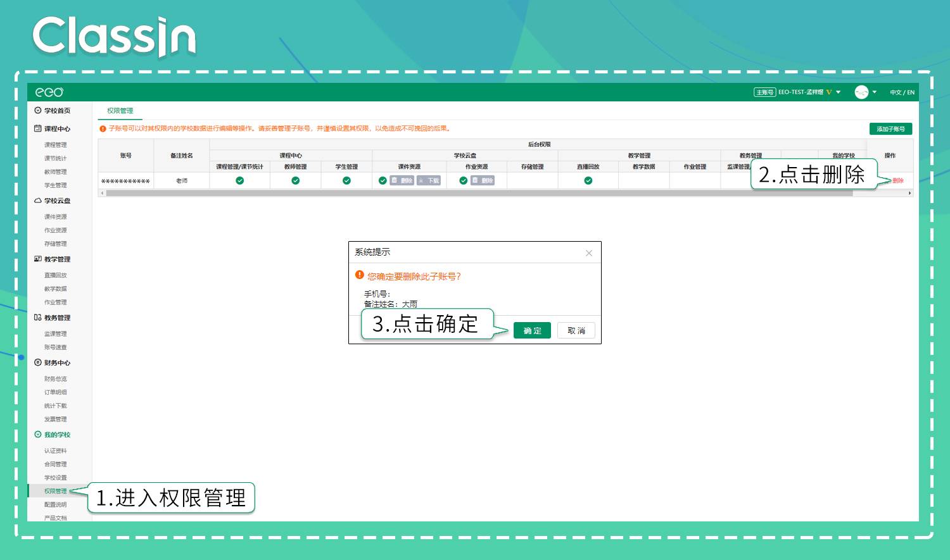Click the 学校云盘 cloud icon

[x=38, y=201]
